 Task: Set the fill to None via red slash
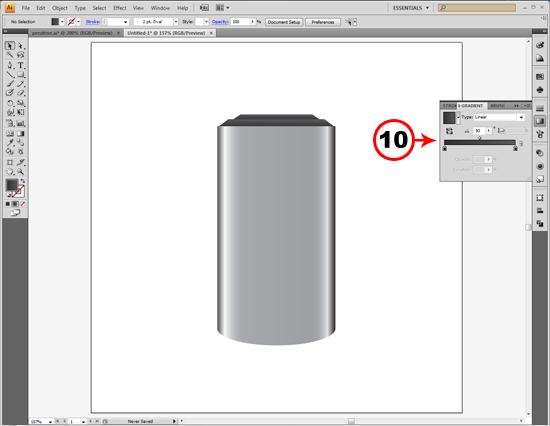coord(23,204)
